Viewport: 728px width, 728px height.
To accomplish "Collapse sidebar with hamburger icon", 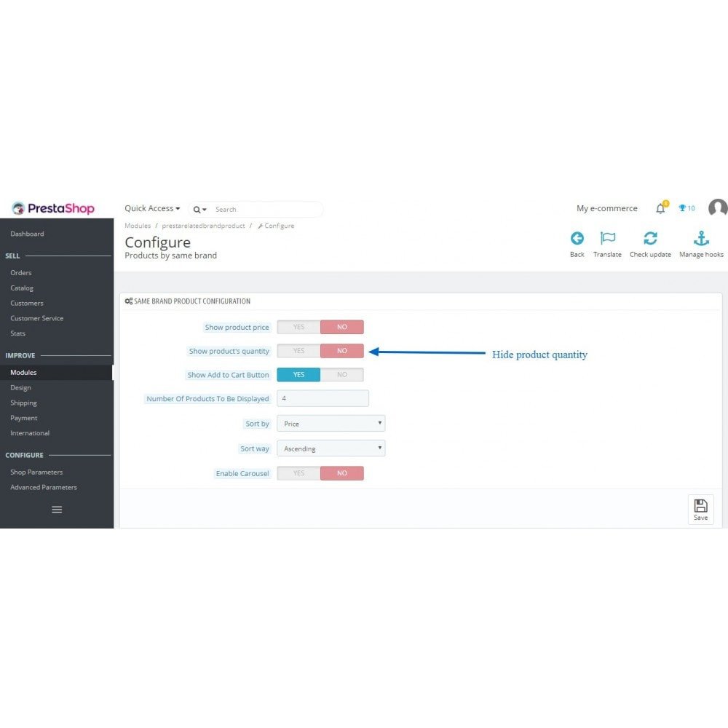I will [57, 510].
